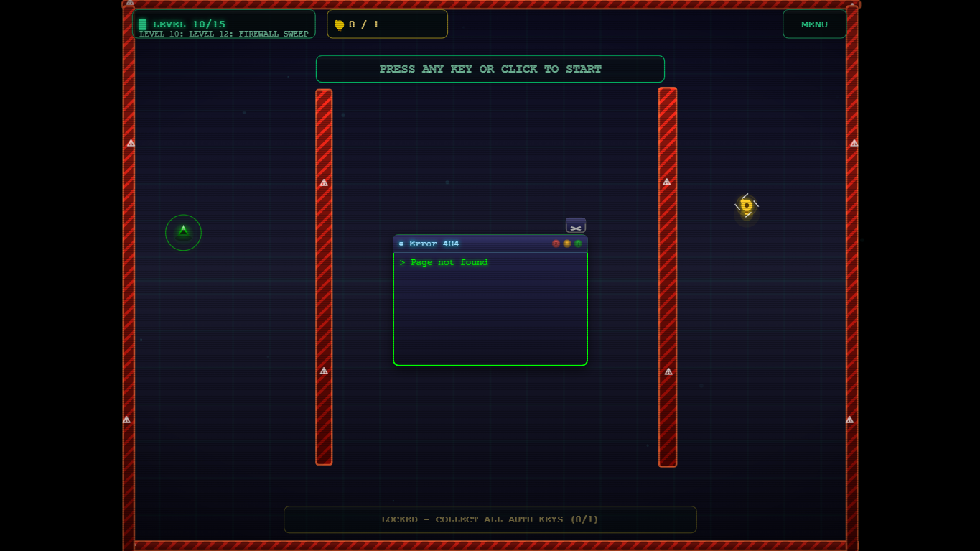The height and width of the screenshot is (551, 980).
Task: Click the 'FIREWALL SWEEP' level subtitle
Action: click(x=274, y=34)
